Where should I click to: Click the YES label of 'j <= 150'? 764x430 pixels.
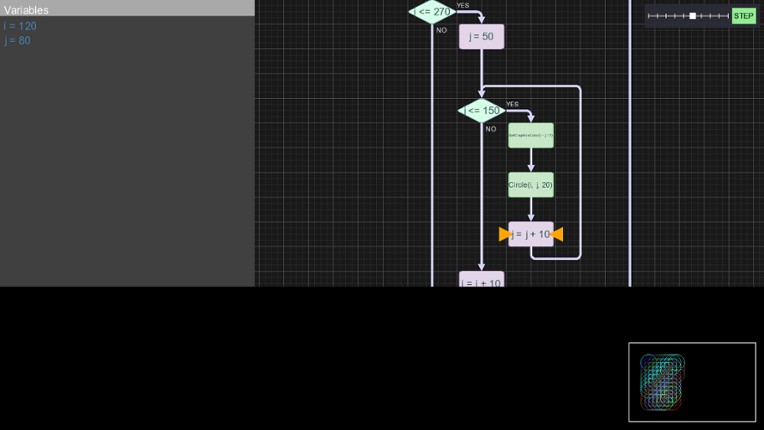pos(512,104)
